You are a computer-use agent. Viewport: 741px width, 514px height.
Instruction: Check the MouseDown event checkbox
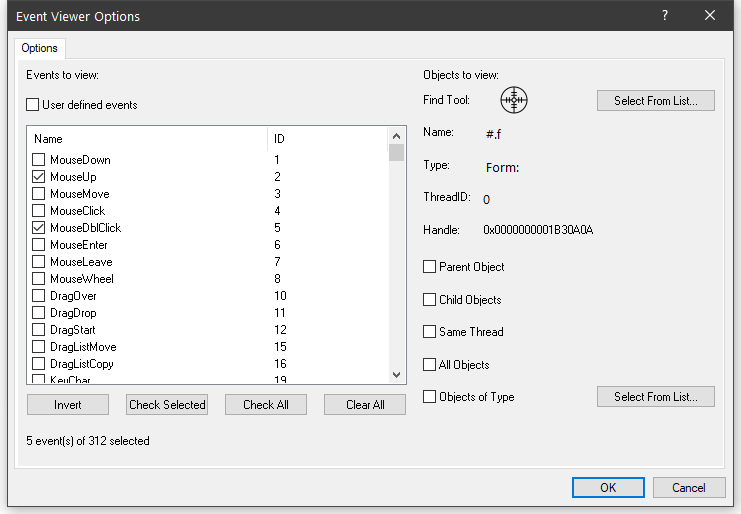tap(39, 160)
